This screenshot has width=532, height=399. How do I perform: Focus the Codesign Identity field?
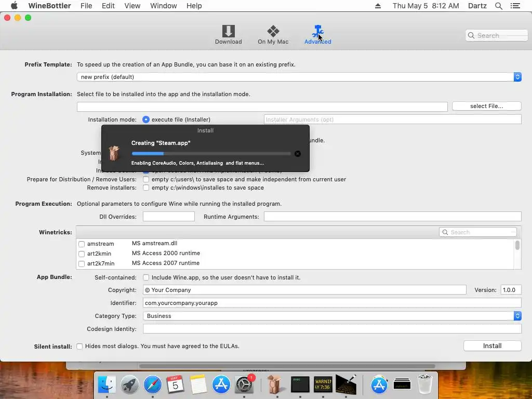[332, 329]
